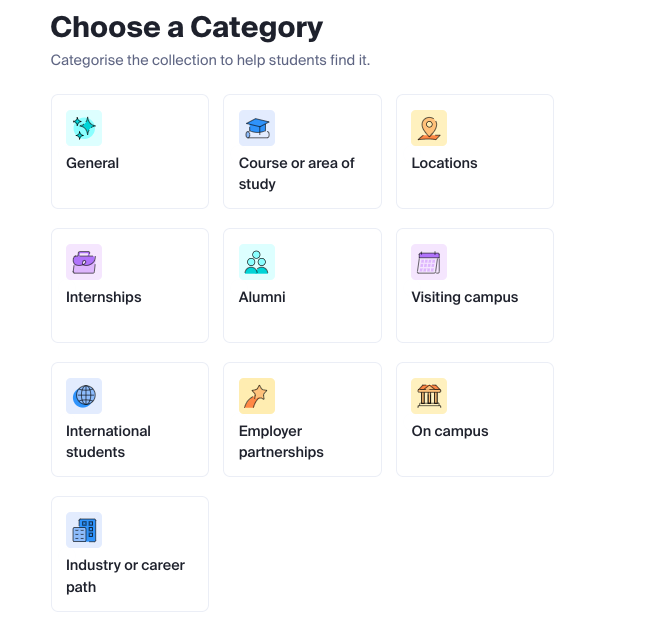Click the Alumni people icon
This screenshot has height=632, width=655.
pyautogui.click(x=257, y=262)
